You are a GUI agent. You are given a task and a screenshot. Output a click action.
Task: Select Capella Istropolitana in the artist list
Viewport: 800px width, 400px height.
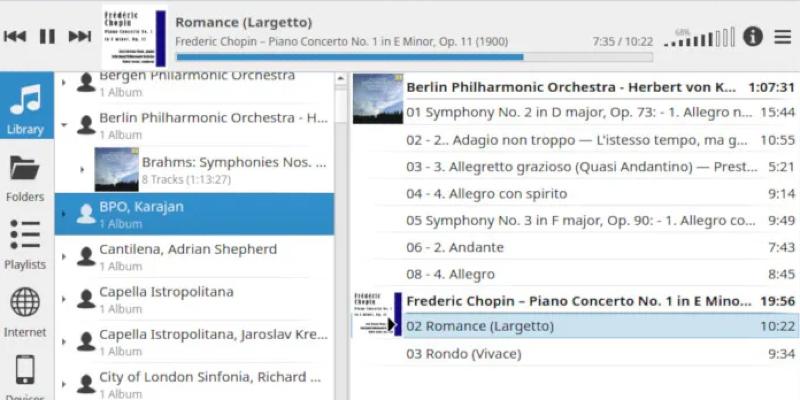[x=166, y=292]
